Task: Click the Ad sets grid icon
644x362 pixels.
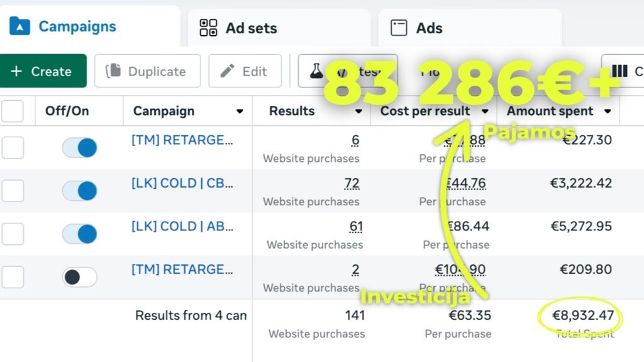Action: [x=208, y=28]
